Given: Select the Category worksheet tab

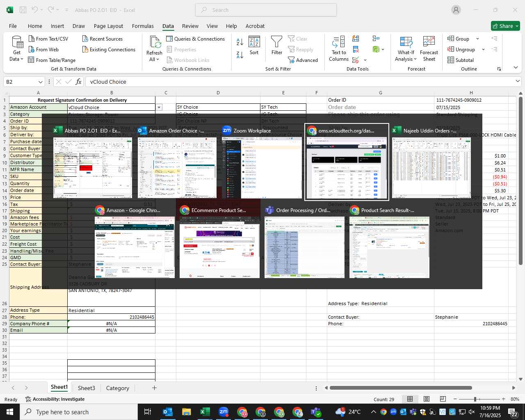Looking at the screenshot, I should coord(118,388).
